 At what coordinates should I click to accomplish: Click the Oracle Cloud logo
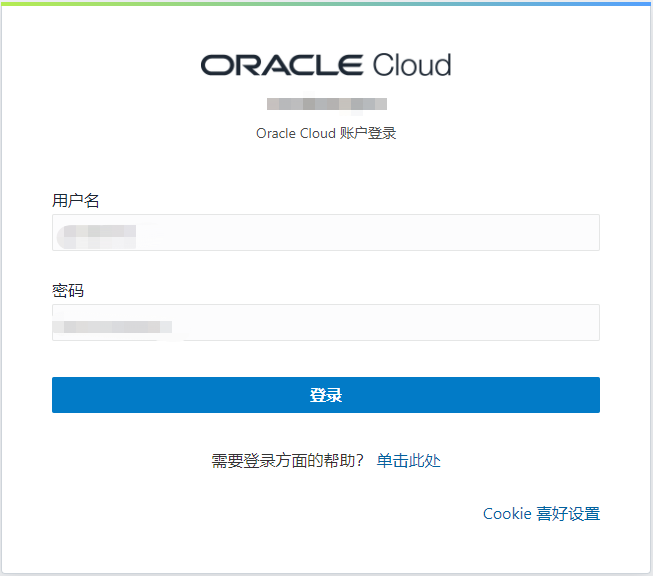pyautogui.click(x=326, y=65)
